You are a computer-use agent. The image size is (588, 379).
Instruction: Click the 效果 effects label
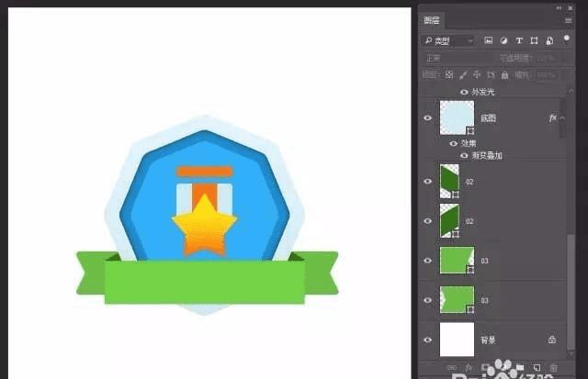469,143
